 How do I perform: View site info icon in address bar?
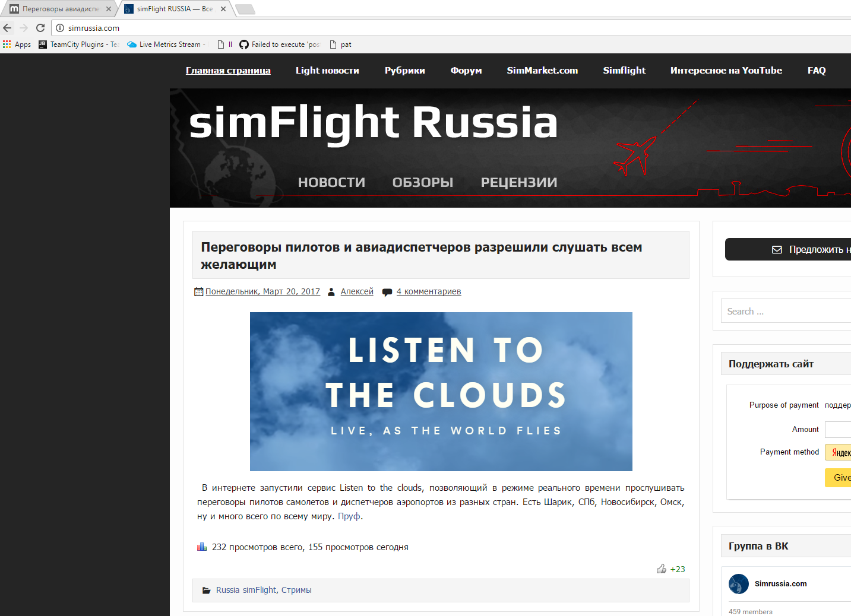60,28
